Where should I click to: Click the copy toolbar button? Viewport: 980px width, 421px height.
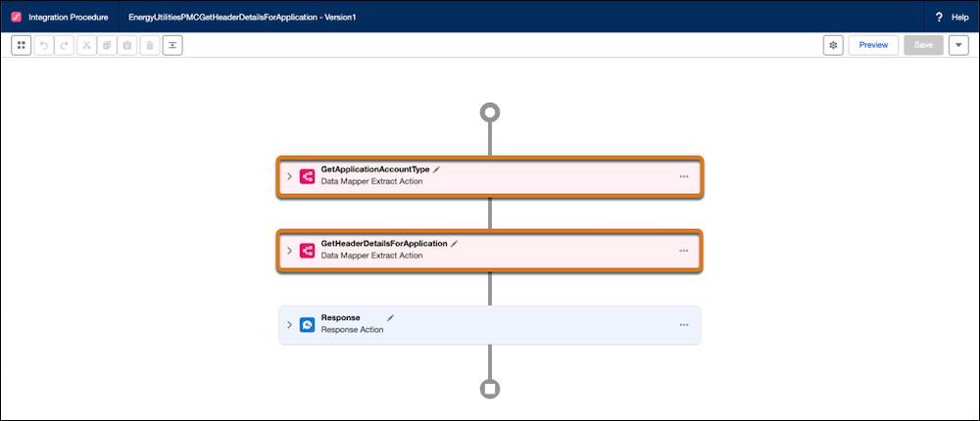click(x=107, y=46)
